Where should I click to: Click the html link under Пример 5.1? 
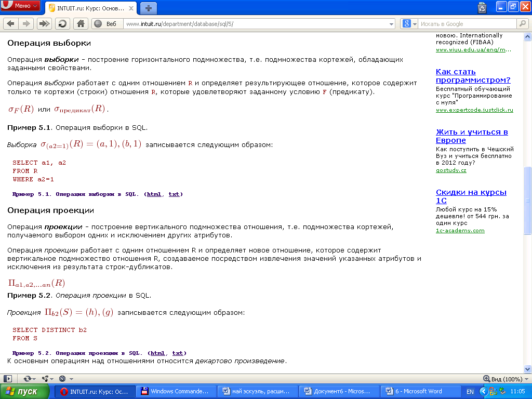click(154, 194)
